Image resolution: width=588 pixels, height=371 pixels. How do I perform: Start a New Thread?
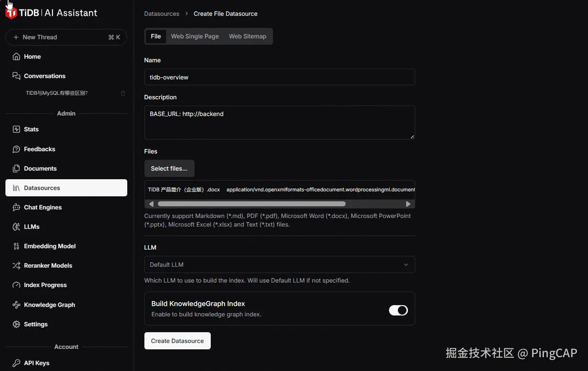66,37
